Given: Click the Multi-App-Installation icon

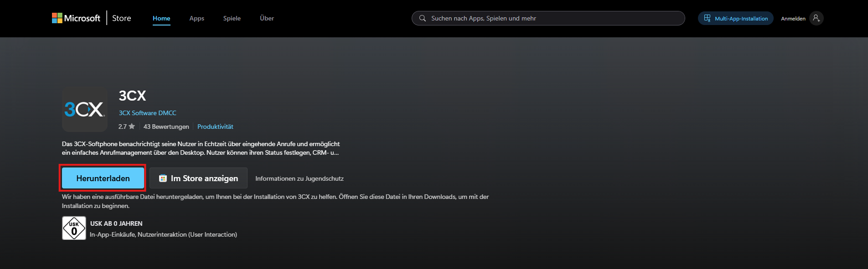Looking at the screenshot, I should [x=707, y=18].
